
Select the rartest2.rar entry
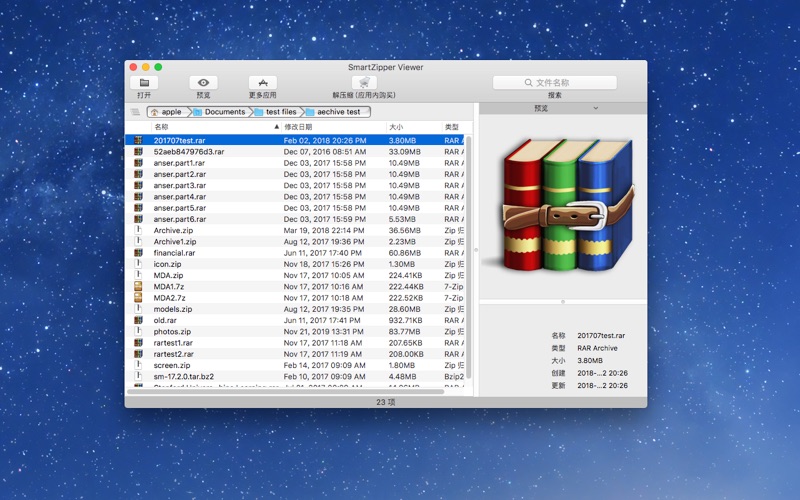coord(173,354)
